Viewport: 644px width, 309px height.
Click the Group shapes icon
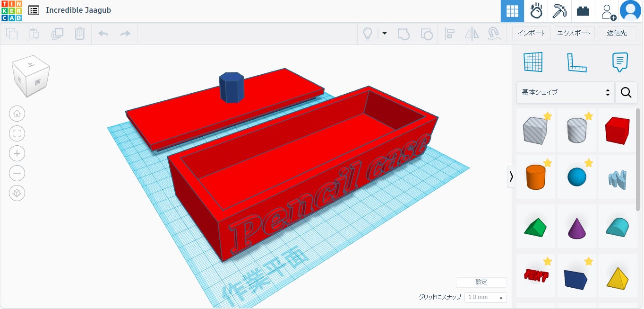(404, 34)
